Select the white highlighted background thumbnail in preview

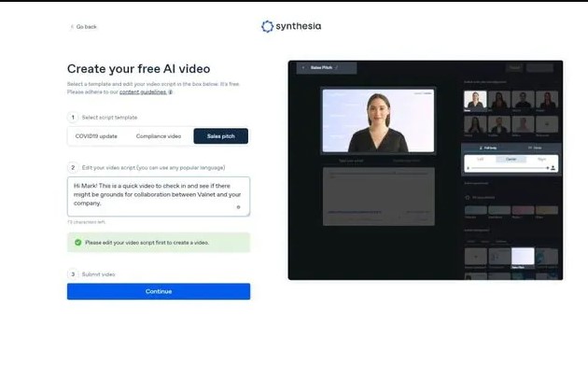(x=523, y=256)
